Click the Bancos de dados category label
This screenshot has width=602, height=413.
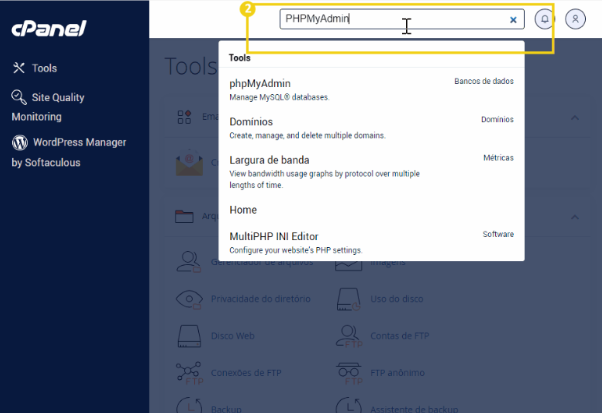point(484,81)
